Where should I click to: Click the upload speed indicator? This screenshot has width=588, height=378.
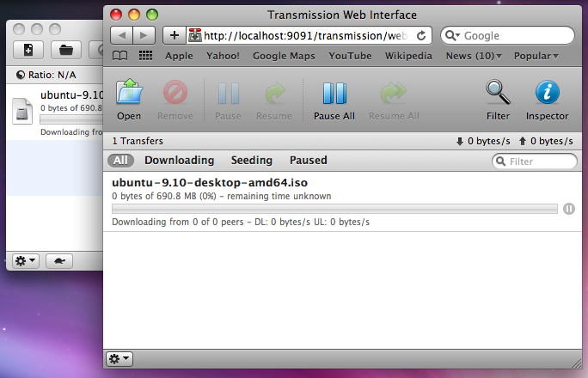[x=546, y=141]
